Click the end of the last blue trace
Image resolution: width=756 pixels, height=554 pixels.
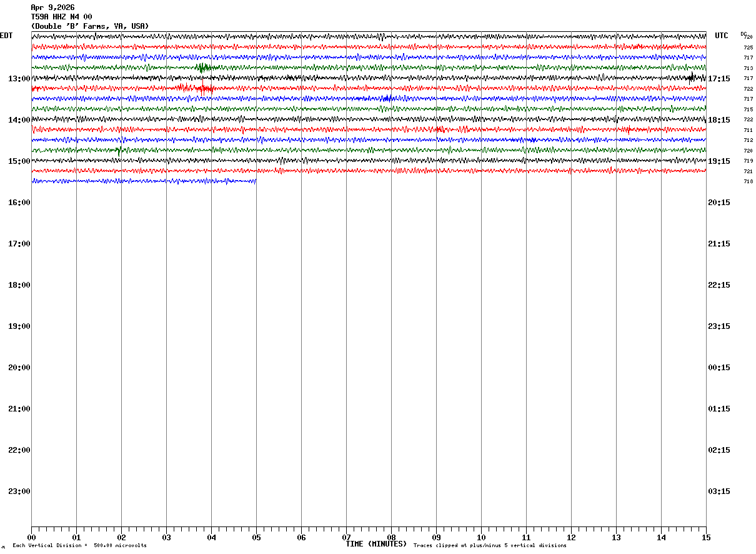[256, 181]
